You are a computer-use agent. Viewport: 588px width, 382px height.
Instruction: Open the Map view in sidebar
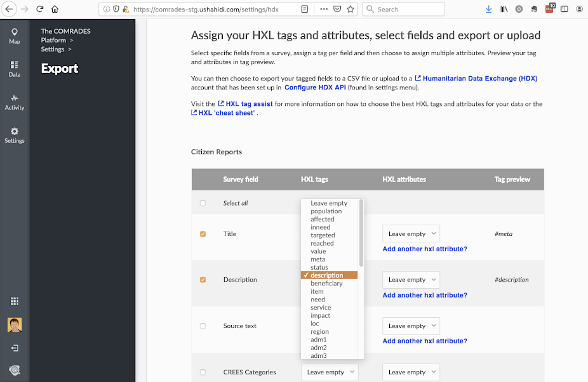click(x=14, y=36)
